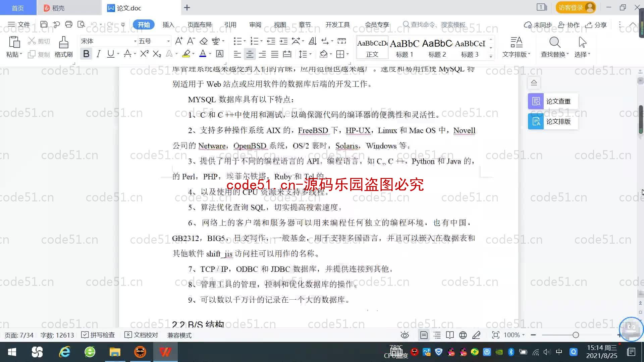The width and height of the screenshot is (644, 362).
Task: Open File Explorer from the taskbar
Action: 115,352
